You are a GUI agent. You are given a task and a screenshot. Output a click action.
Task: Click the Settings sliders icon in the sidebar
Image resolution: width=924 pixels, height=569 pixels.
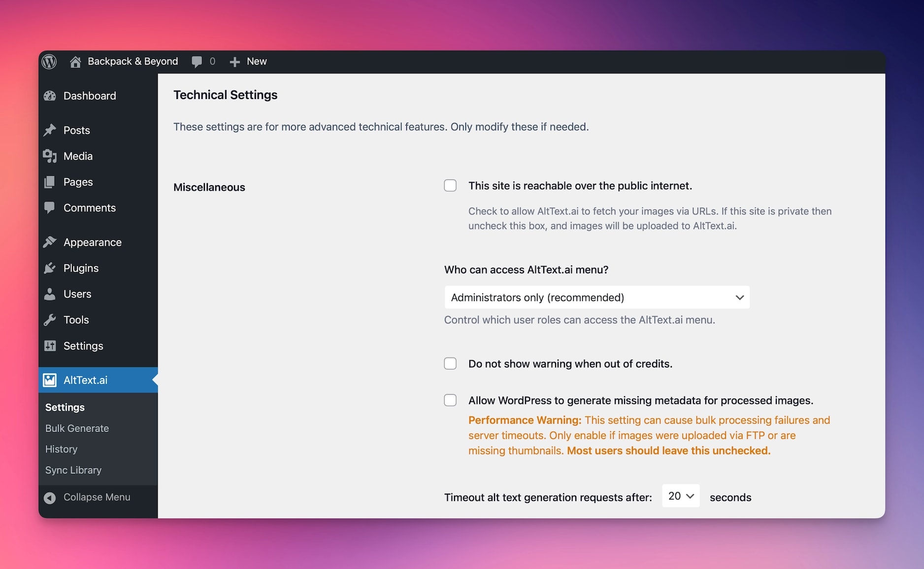click(50, 346)
